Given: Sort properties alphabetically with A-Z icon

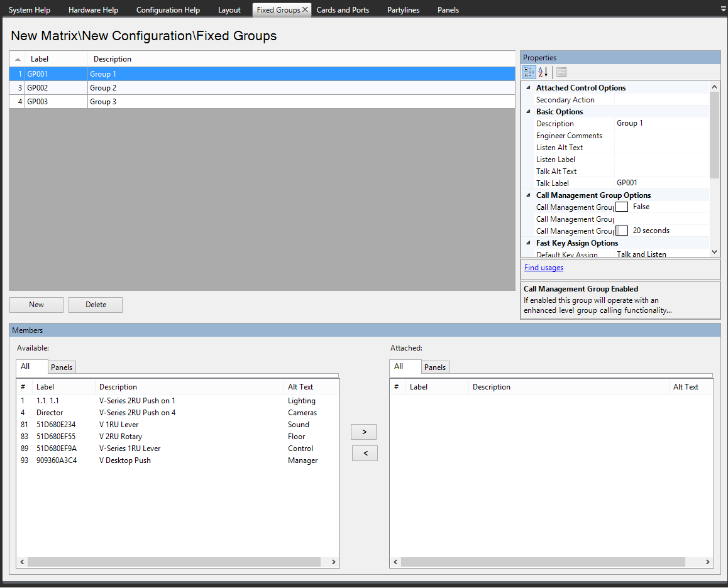Looking at the screenshot, I should [543, 72].
